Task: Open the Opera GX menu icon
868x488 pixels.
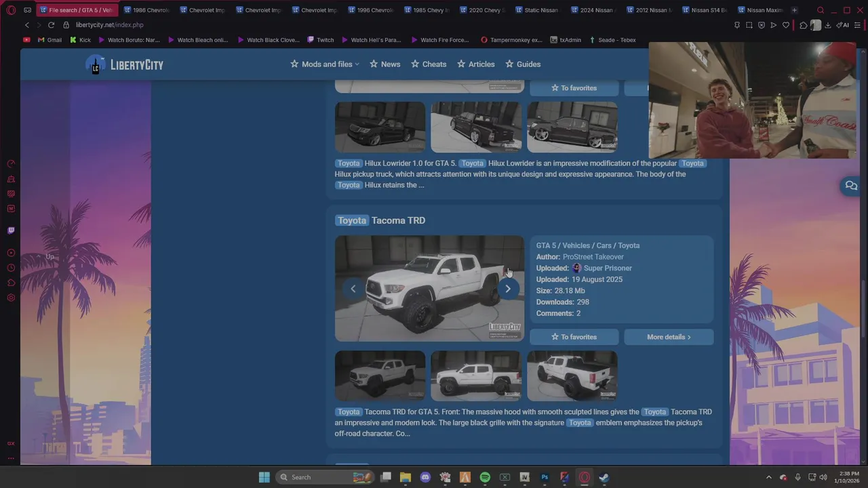Action: [x=11, y=10]
